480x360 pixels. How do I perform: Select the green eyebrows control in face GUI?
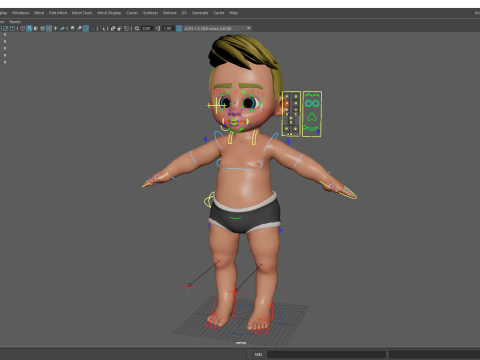312,96
